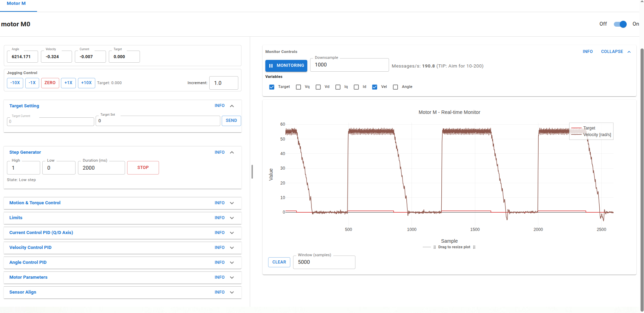The width and height of the screenshot is (644, 313).
Task: Expand Current Control PID (Q/D Axis) chevron
Action: pyautogui.click(x=232, y=233)
